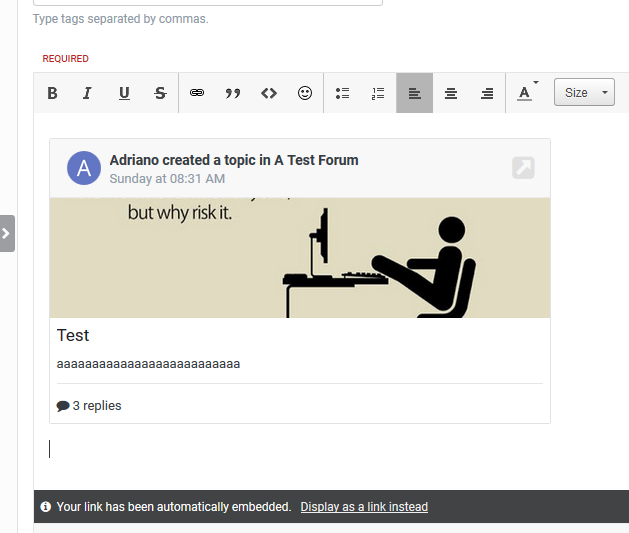Click the aaaaaaaa topic excerpt text
The image size is (629, 533).
coord(148,364)
